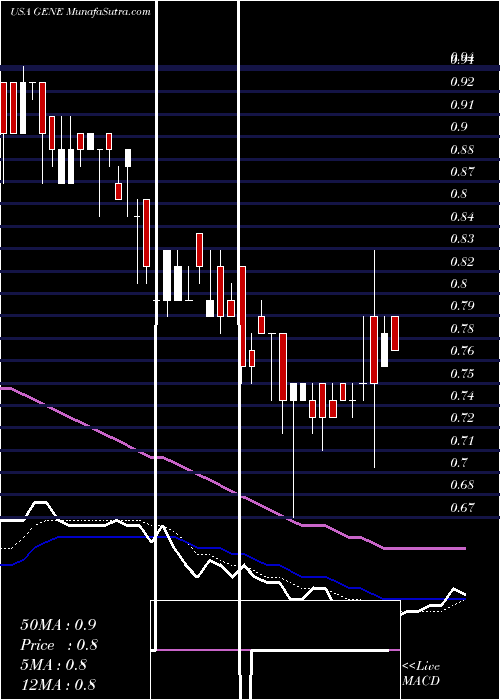Screen dimensions: 500x700
Task: Select the 0.67 price axis label
Action: pos(462,508)
